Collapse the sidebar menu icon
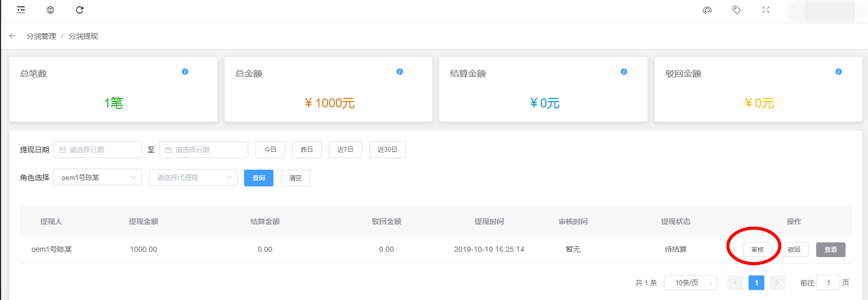The image size is (868, 300). tap(21, 10)
